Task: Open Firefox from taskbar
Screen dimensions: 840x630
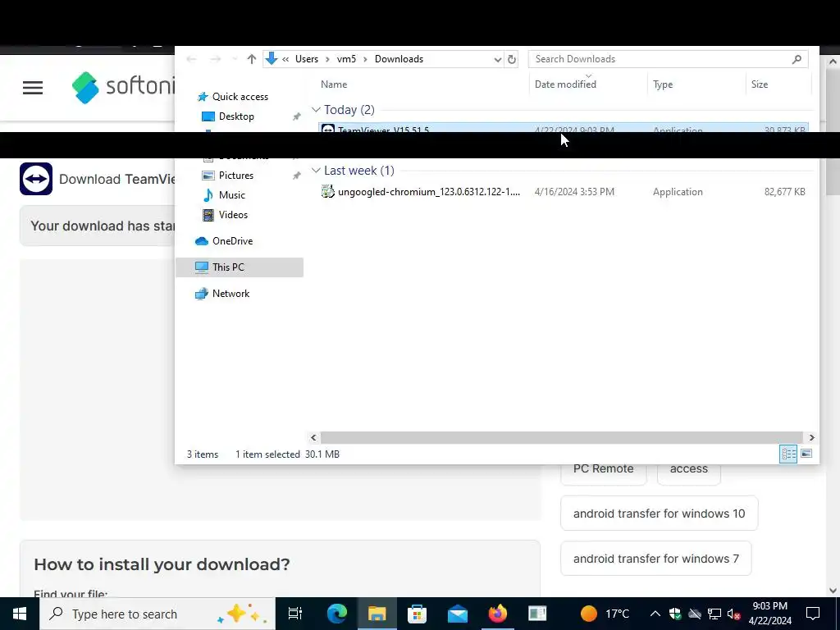Action: click(x=497, y=614)
